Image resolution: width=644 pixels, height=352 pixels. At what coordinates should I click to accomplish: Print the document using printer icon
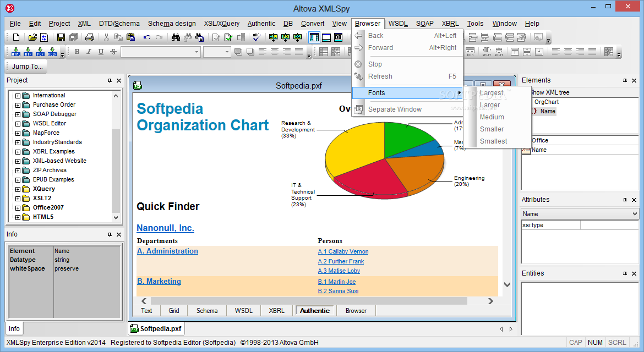tap(90, 37)
